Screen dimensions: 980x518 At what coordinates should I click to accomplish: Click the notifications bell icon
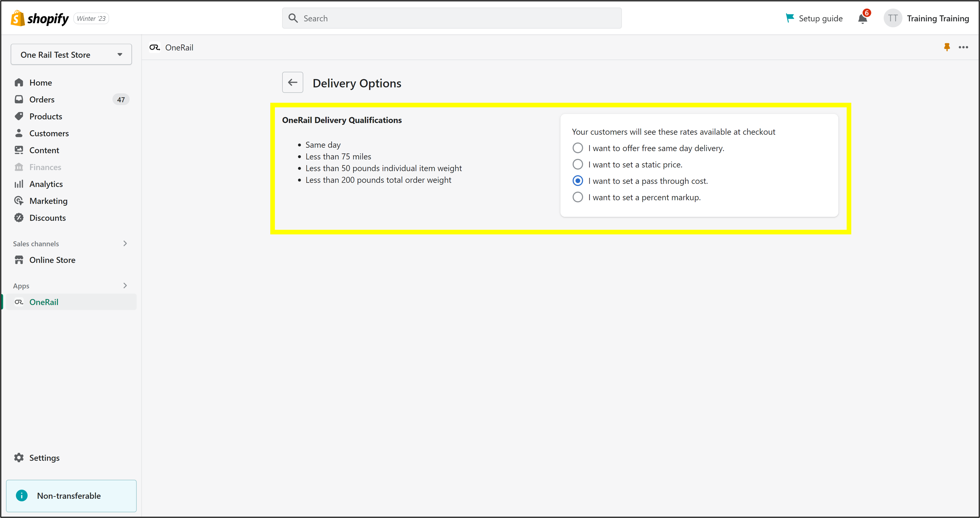862,19
